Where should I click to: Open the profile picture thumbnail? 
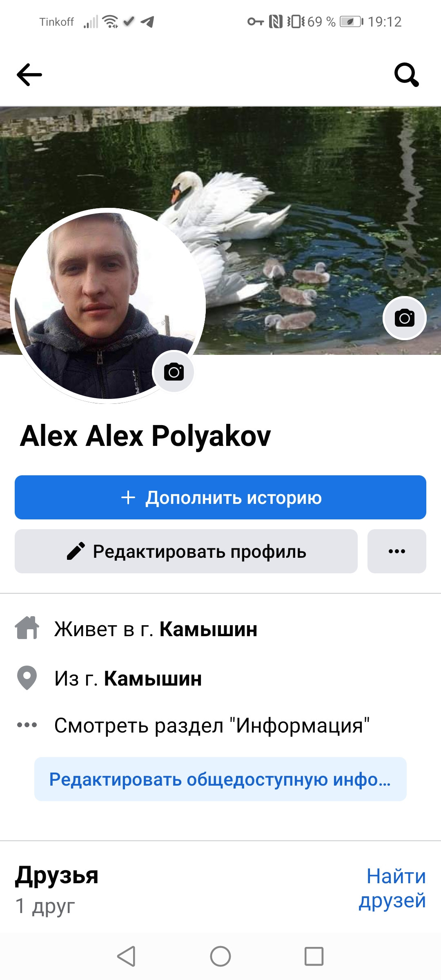point(108,305)
